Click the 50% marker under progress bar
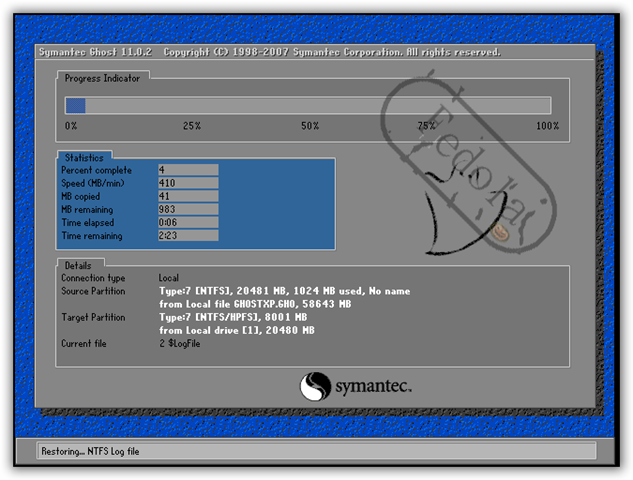 click(x=310, y=126)
